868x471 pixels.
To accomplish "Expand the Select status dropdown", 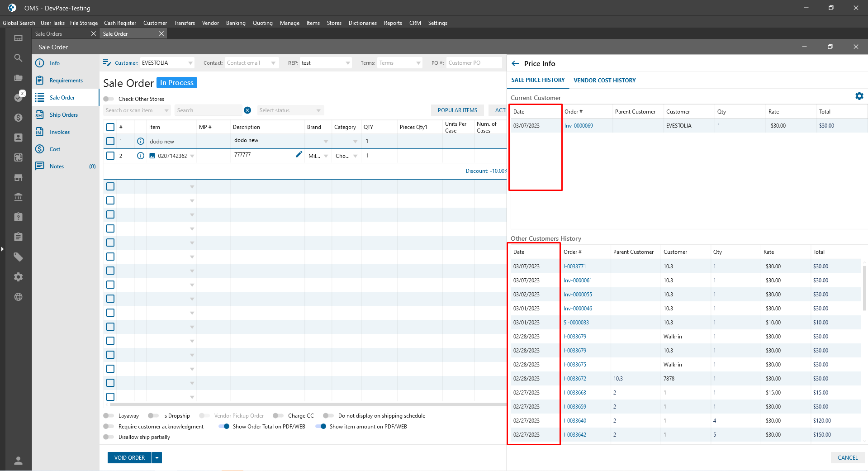I will pos(290,110).
